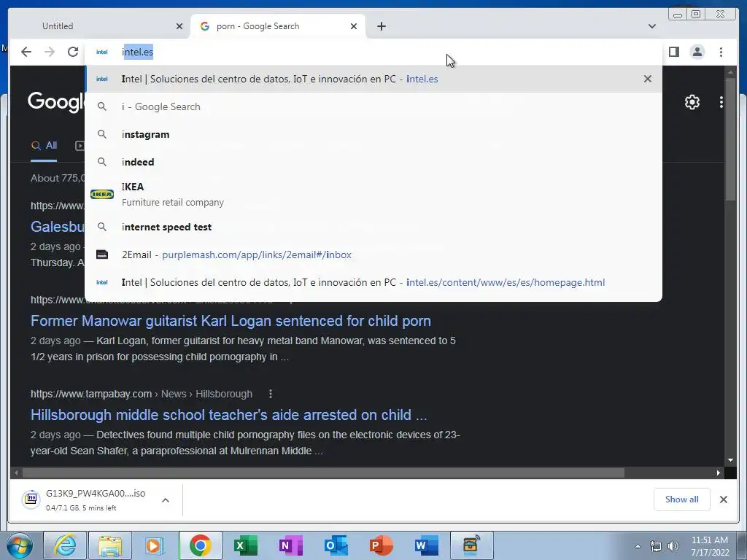Go back using the browser back arrow
This screenshot has height=560, width=747.
(x=26, y=52)
